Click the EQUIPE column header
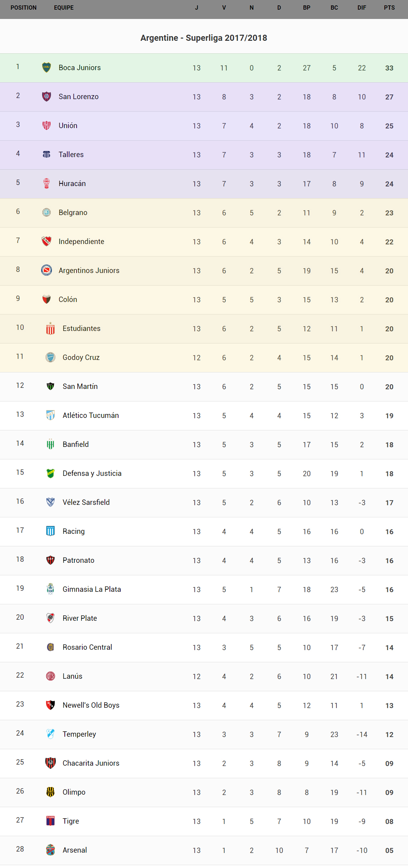This screenshot has height=868, width=408. (64, 8)
